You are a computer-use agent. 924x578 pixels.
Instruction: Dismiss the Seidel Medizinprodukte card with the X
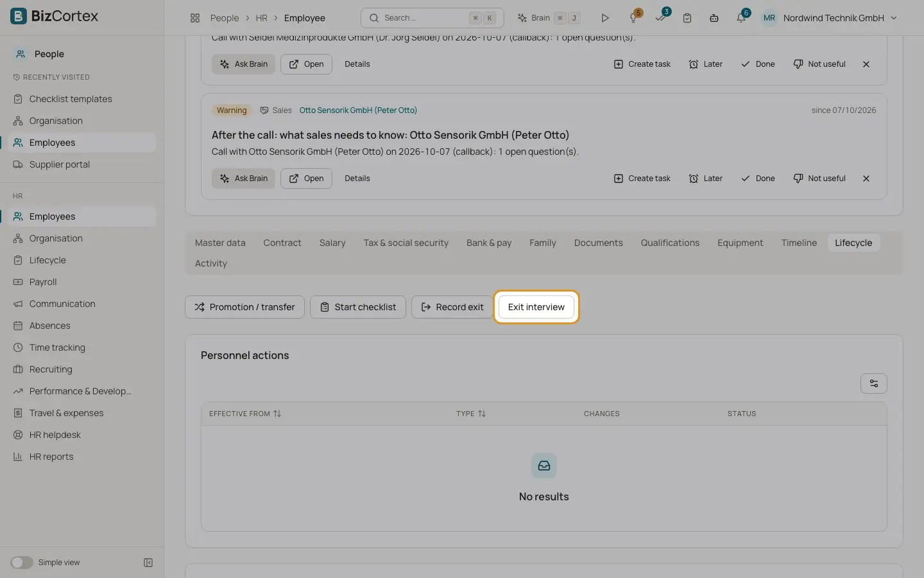point(866,64)
